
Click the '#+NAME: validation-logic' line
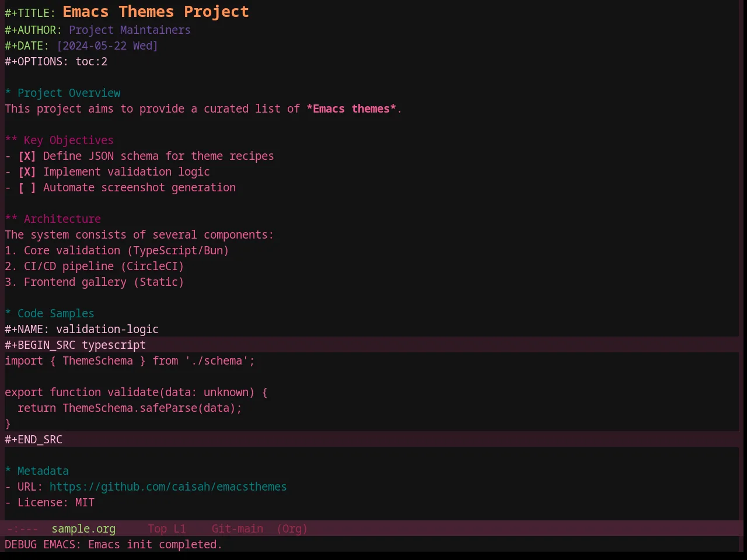(x=82, y=330)
